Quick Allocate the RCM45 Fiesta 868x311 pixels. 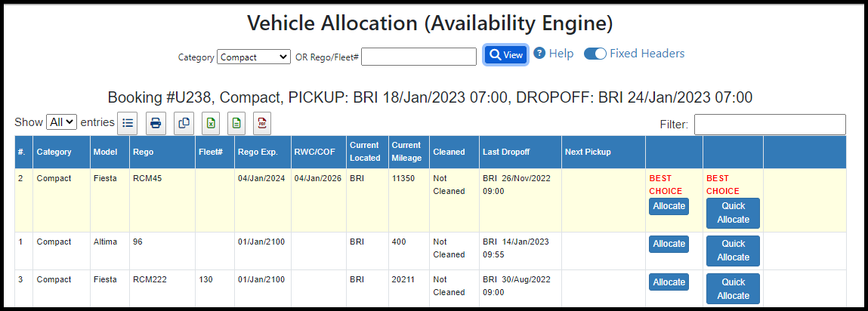(733, 213)
